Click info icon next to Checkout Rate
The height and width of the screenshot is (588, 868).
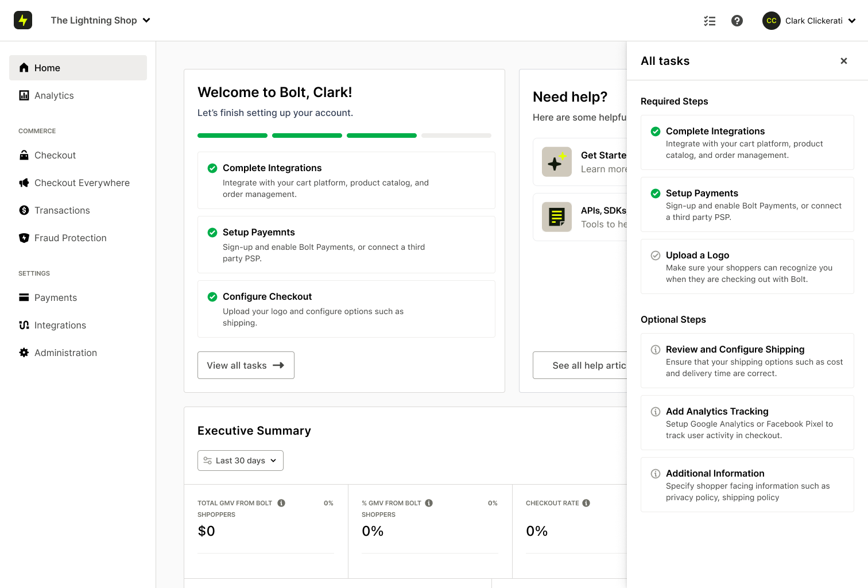pos(586,503)
